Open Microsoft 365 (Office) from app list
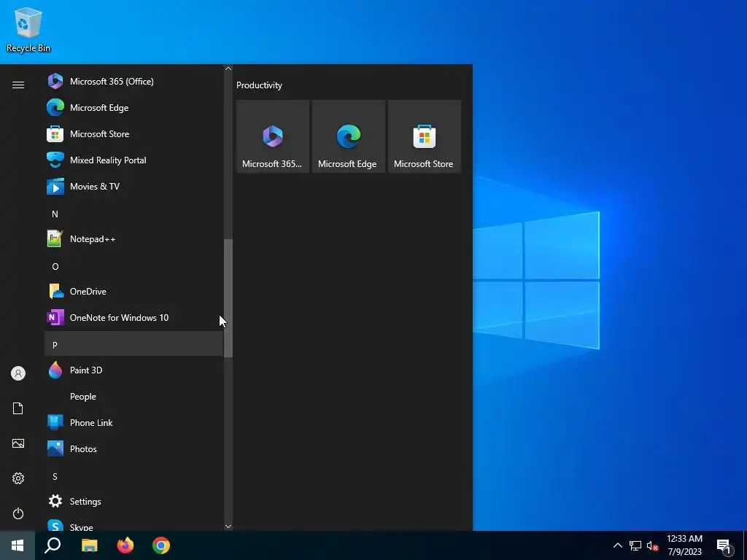The width and height of the screenshot is (747, 560). tap(134, 82)
